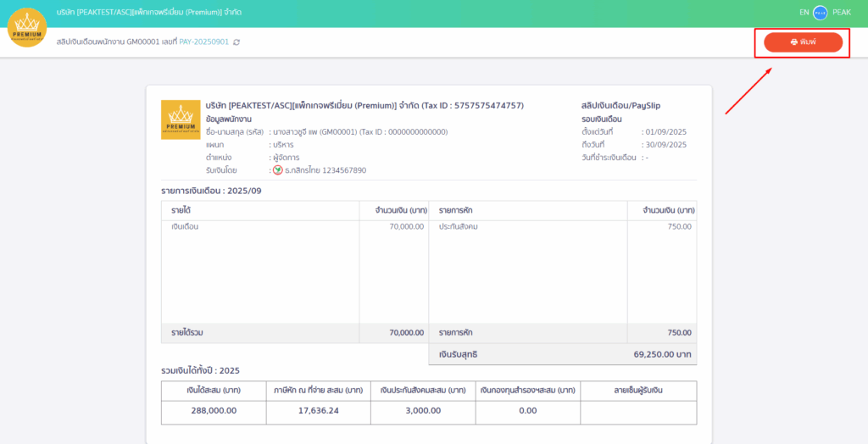Click the รายการหัก deduction column header

click(456, 209)
